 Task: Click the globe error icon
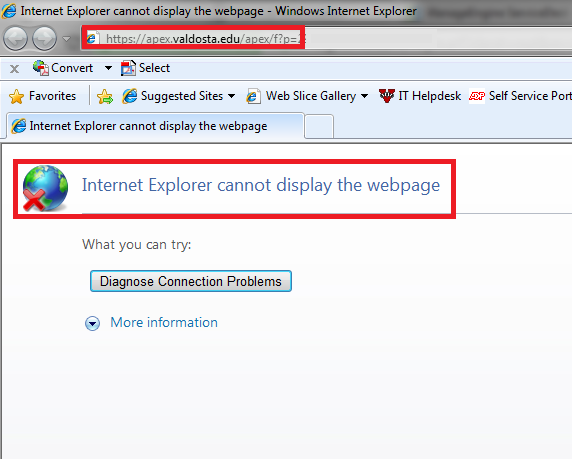coord(45,188)
